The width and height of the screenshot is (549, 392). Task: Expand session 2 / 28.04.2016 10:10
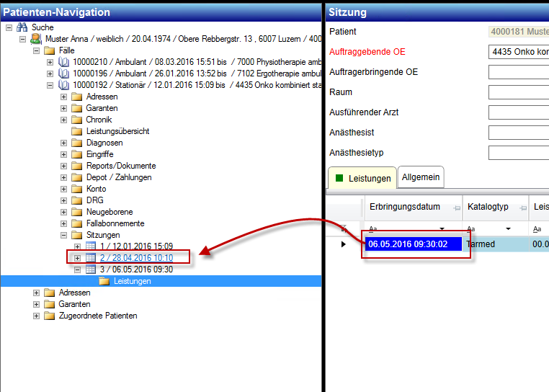pyautogui.click(x=77, y=258)
